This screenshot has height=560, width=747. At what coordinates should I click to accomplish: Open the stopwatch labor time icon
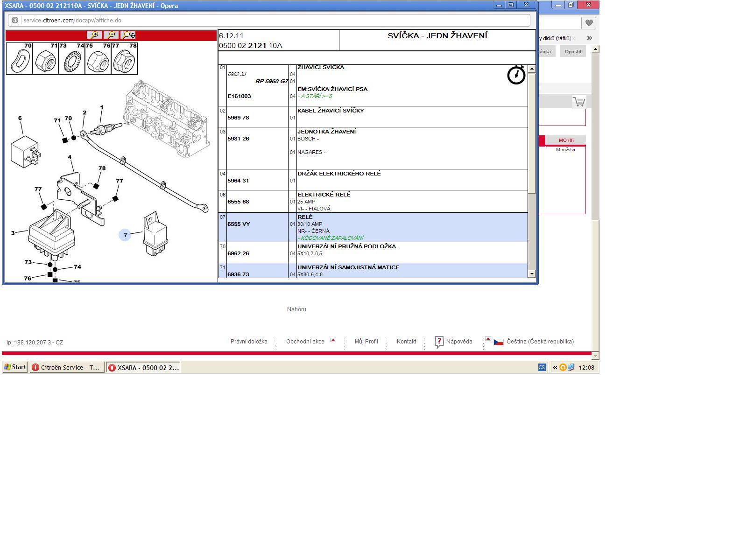click(x=516, y=75)
